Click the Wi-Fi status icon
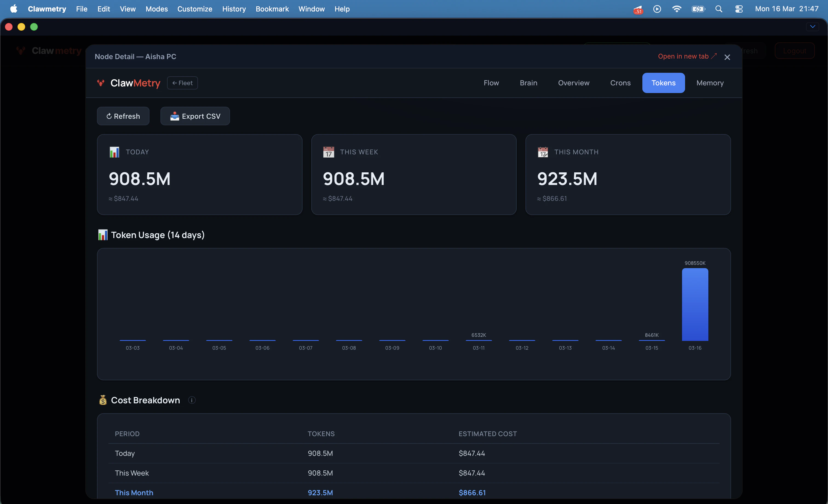828x504 pixels. 676,9
